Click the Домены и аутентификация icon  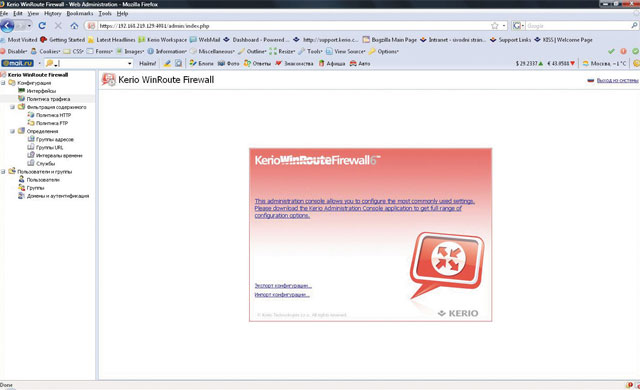pyautogui.click(x=22, y=196)
